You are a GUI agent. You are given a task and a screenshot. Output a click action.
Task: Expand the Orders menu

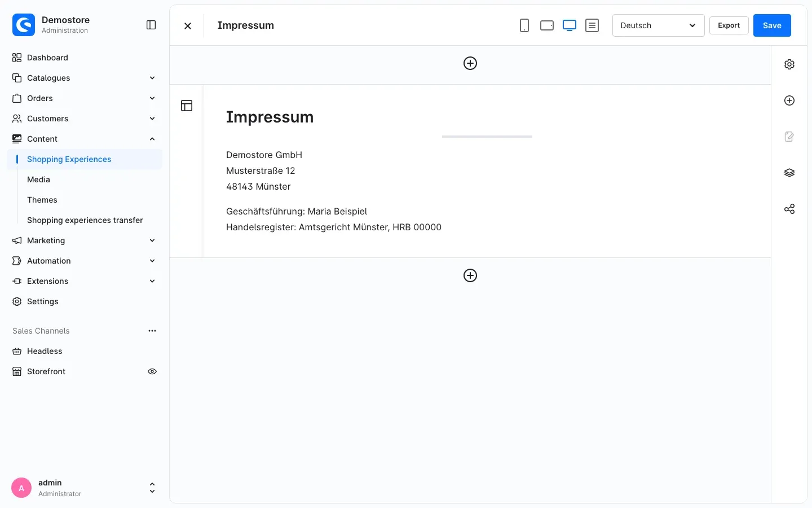coord(85,98)
